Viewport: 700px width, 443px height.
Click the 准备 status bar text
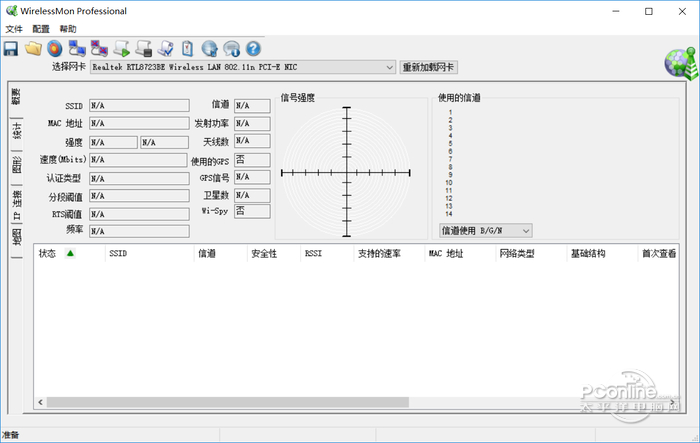click(10, 435)
